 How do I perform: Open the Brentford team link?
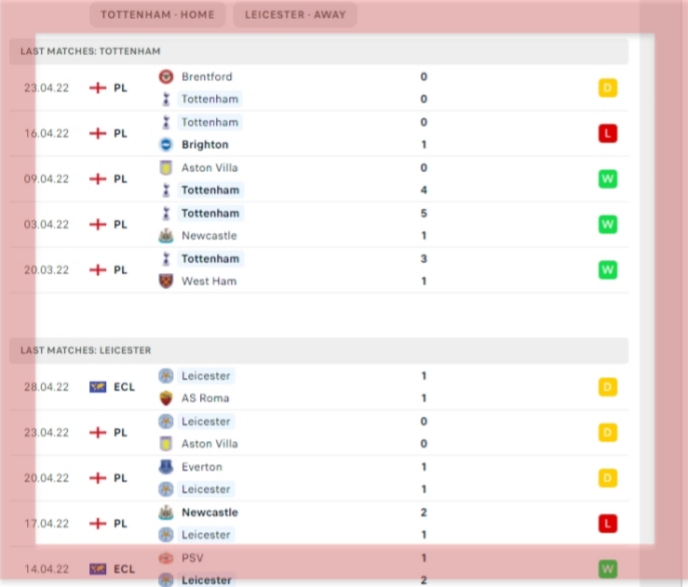pyautogui.click(x=207, y=77)
